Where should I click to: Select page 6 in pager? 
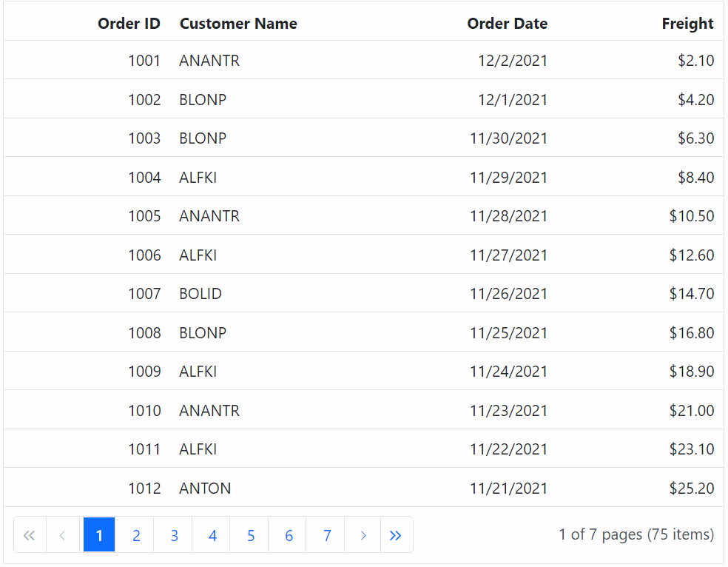[x=289, y=535]
